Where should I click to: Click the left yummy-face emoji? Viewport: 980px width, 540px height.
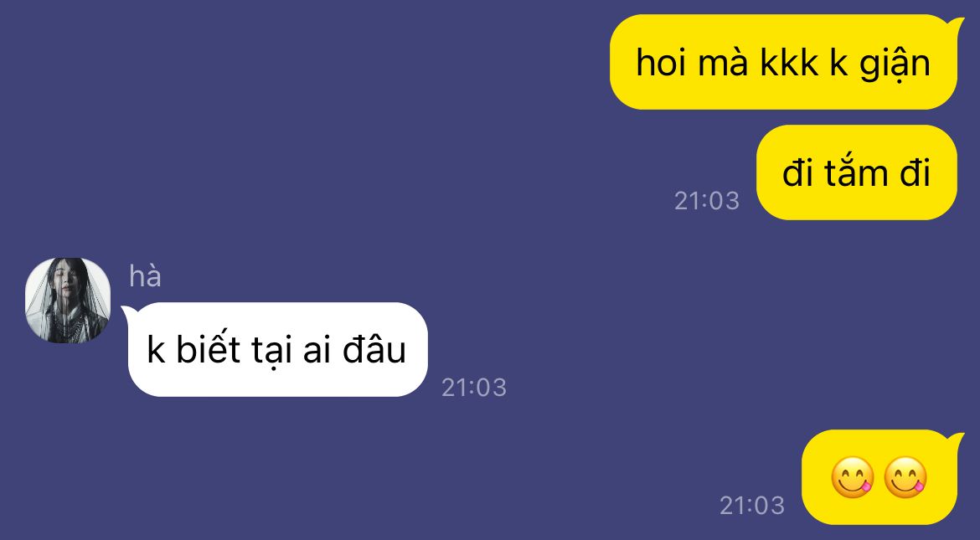853,478
